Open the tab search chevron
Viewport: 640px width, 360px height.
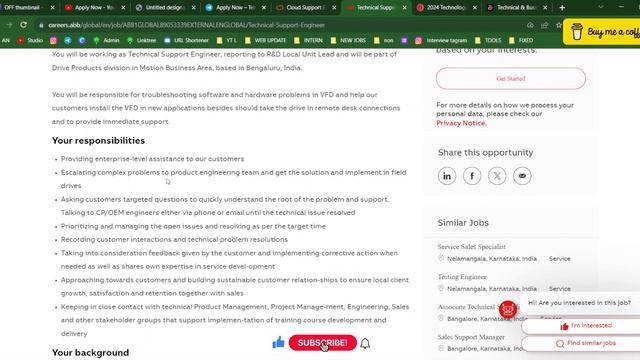coord(600,7)
